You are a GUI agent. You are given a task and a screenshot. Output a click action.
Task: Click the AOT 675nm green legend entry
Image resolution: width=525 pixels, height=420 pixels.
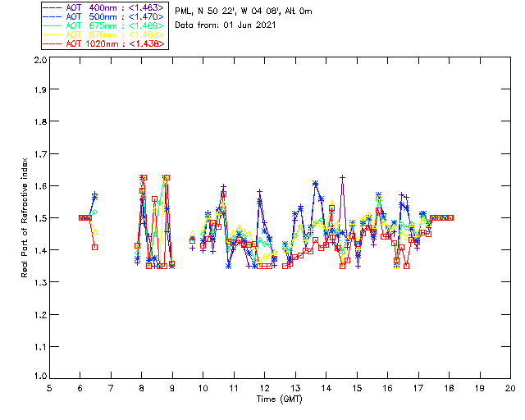point(104,25)
